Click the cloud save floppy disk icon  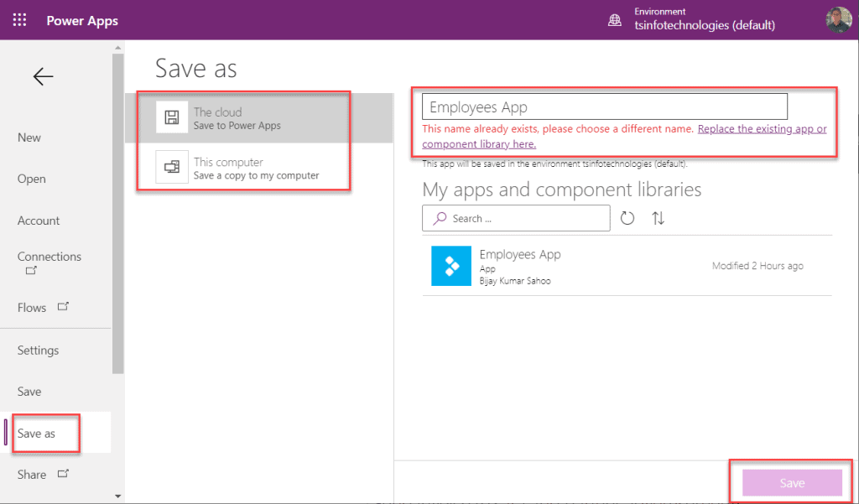pos(172,117)
